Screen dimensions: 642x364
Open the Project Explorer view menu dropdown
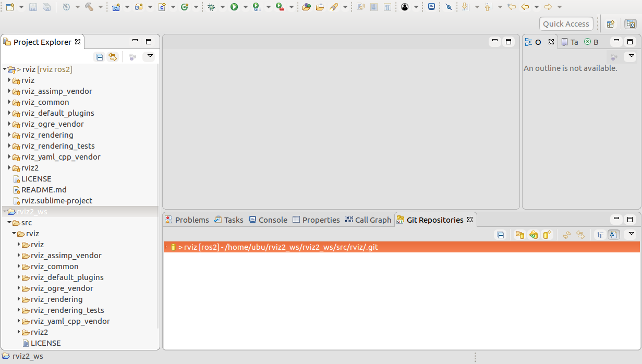coord(150,56)
